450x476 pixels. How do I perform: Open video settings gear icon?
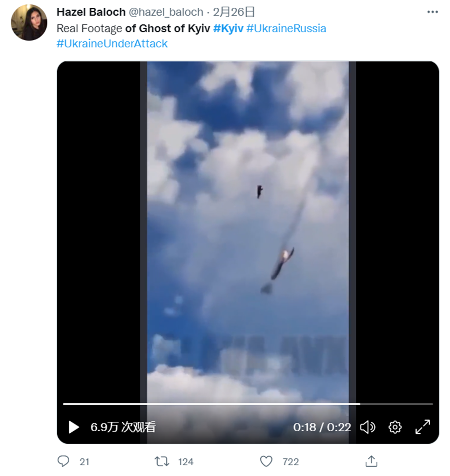395,427
